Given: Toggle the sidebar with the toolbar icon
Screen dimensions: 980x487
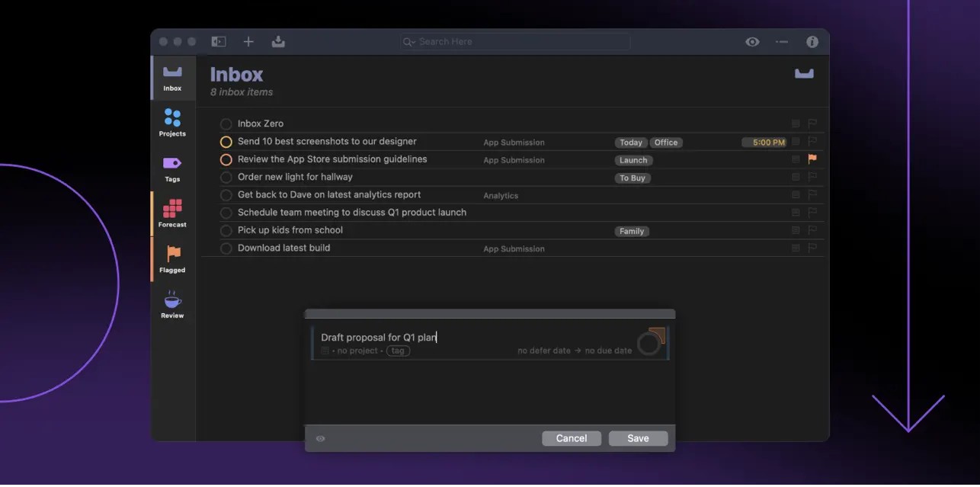Looking at the screenshot, I should point(219,42).
